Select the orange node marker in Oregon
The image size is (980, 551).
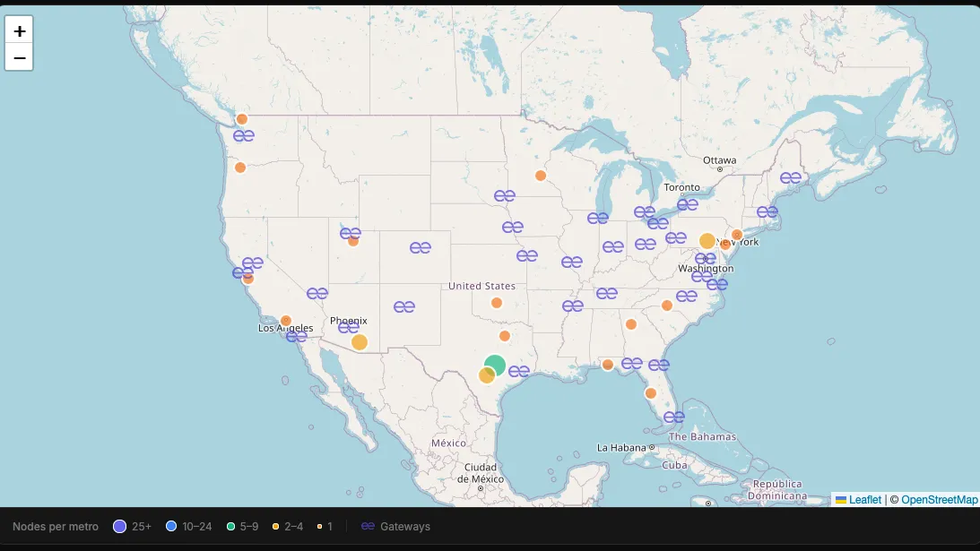pos(240,168)
